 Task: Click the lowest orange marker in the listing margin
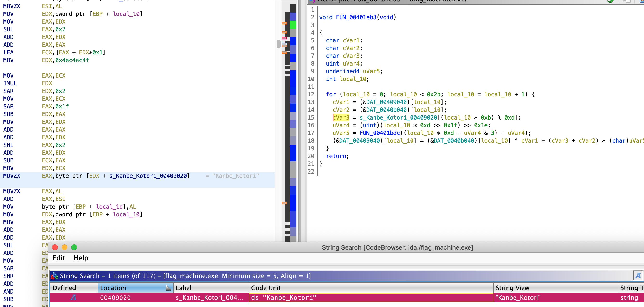point(284,203)
